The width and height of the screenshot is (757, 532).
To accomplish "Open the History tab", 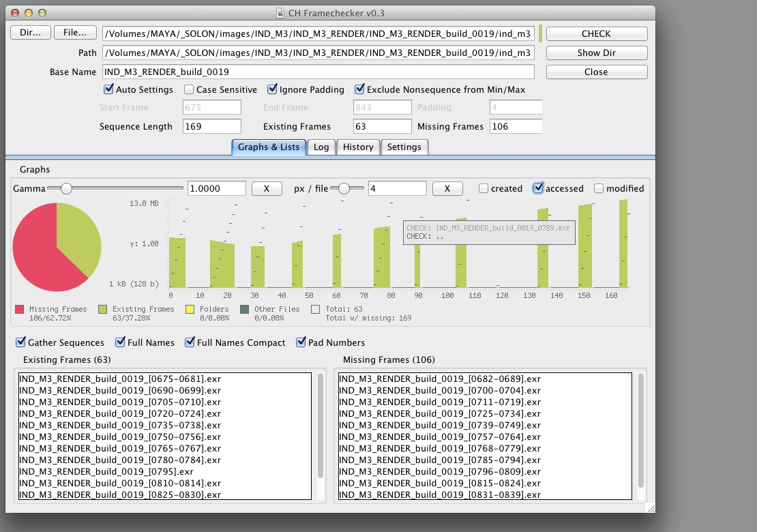I will (x=358, y=147).
